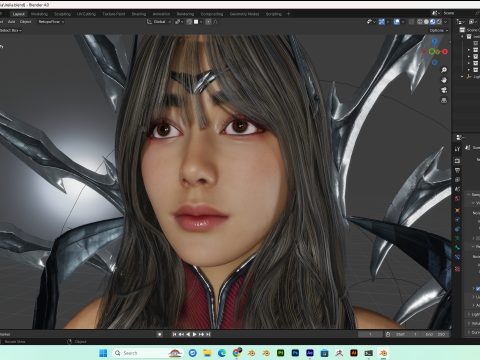Screen dimensions: 480x360
Task: Open the Output properties tab
Action: coord(457,170)
